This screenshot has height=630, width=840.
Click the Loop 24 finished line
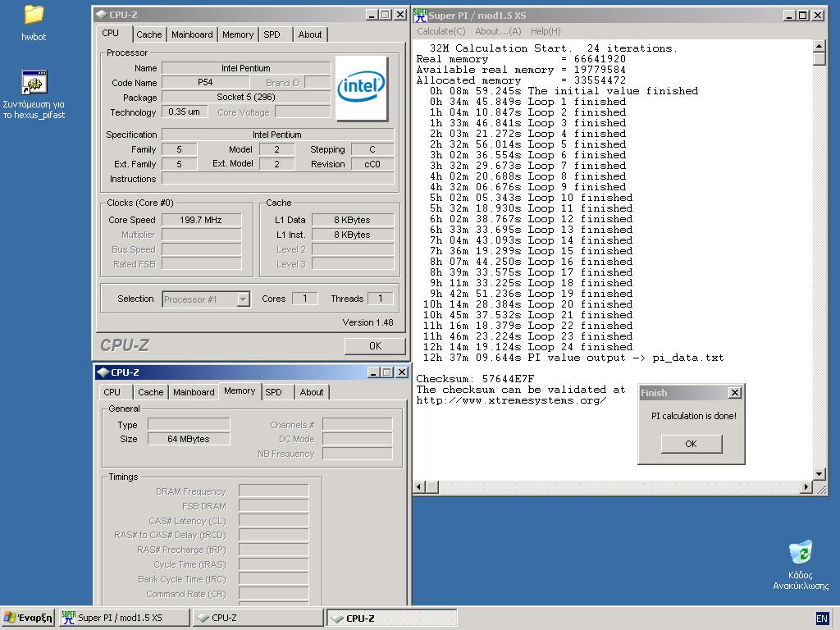pos(527,347)
